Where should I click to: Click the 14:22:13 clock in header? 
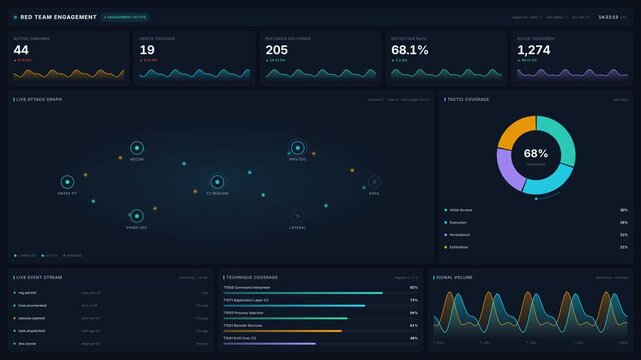[x=608, y=17]
